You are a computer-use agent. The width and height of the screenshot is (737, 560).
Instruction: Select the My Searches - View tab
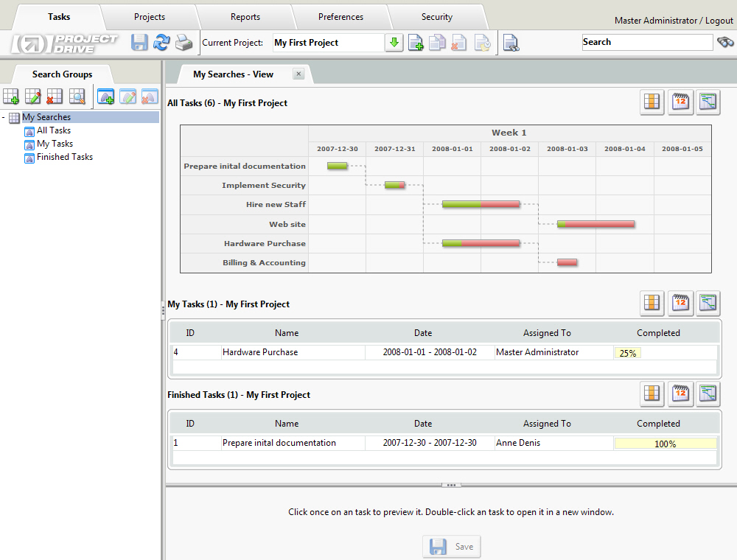(x=233, y=74)
